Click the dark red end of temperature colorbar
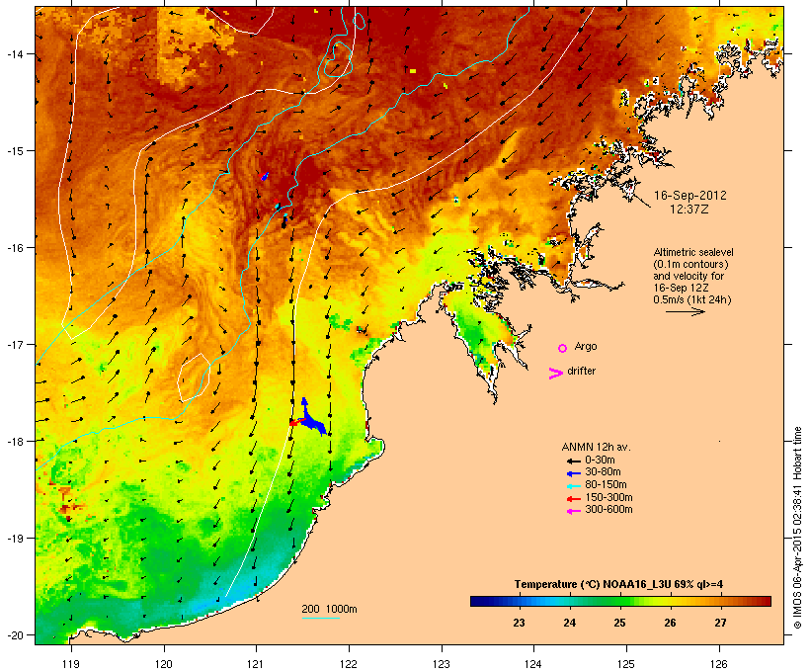 tap(764, 601)
